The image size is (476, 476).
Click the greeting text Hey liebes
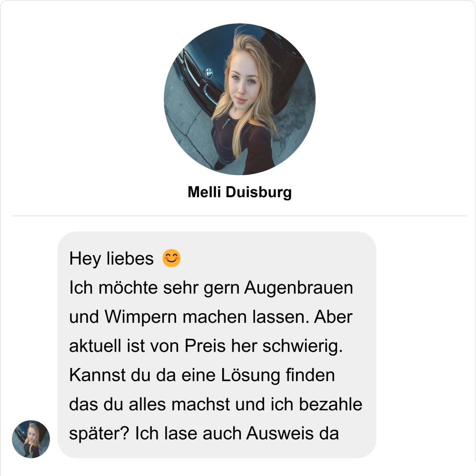click(x=111, y=258)
